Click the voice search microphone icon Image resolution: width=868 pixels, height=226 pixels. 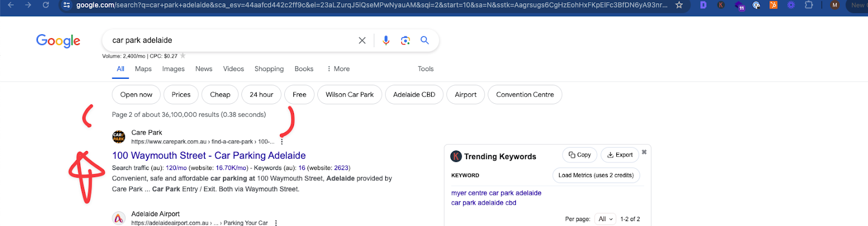coord(386,40)
